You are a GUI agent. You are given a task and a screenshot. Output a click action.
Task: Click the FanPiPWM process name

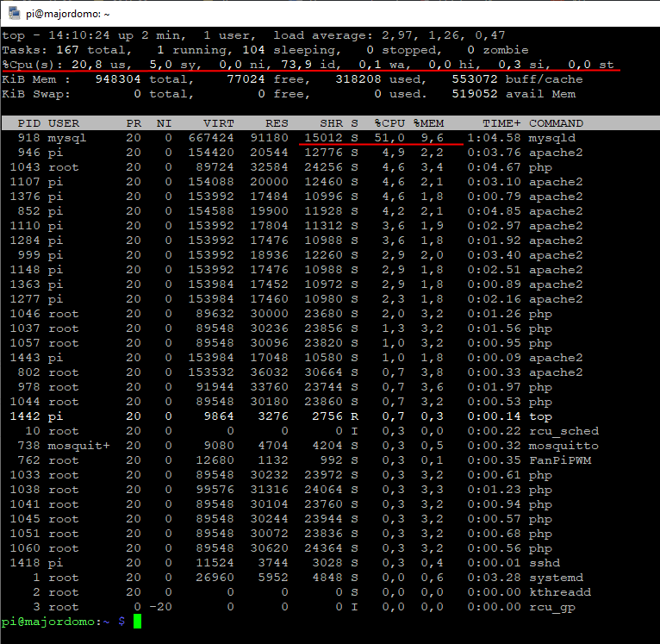click(x=558, y=460)
